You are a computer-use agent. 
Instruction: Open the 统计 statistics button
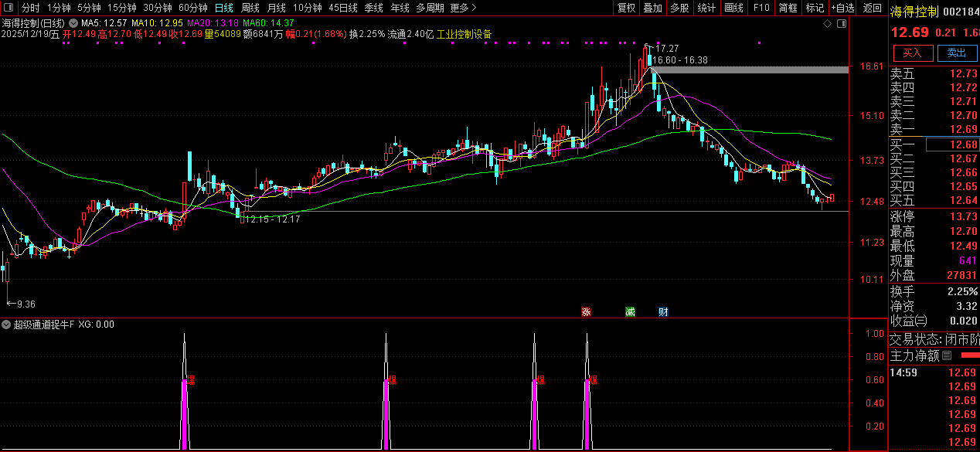tap(706, 8)
